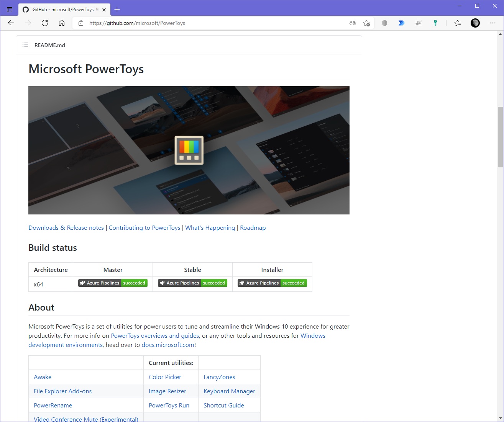Click the Current utilities: table header
The height and width of the screenshot is (422, 504).
pyautogui.click(x=171, y=363)
